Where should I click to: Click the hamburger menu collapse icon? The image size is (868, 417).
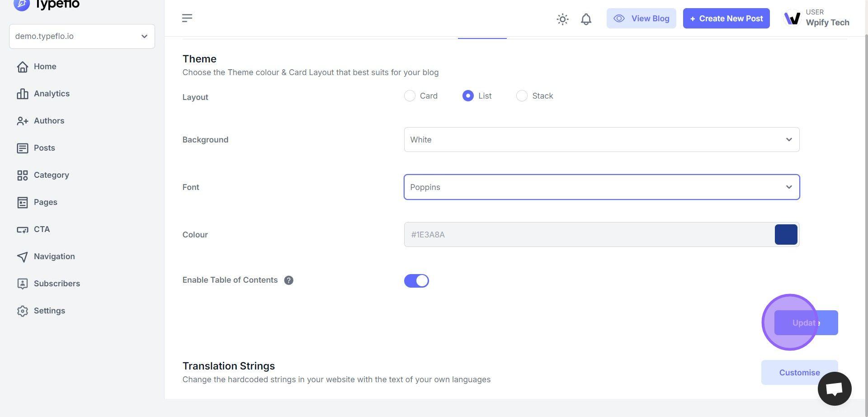click(x=187, y=18)
